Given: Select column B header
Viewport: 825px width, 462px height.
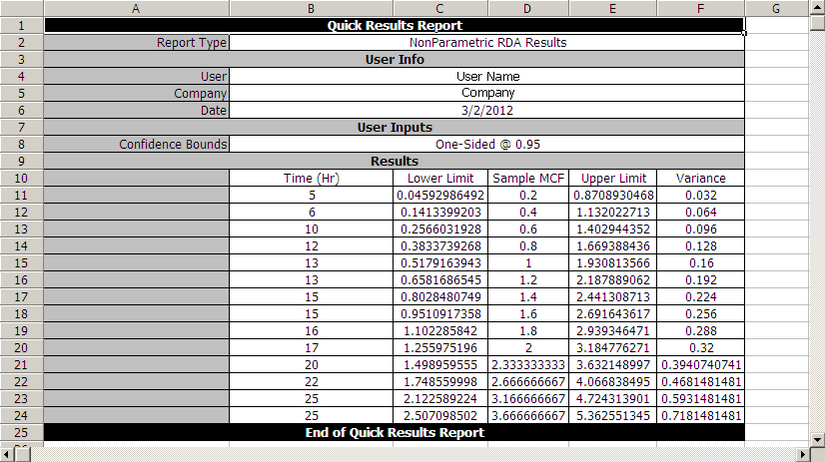Looking at the screenshot, I should click(311, 8).
